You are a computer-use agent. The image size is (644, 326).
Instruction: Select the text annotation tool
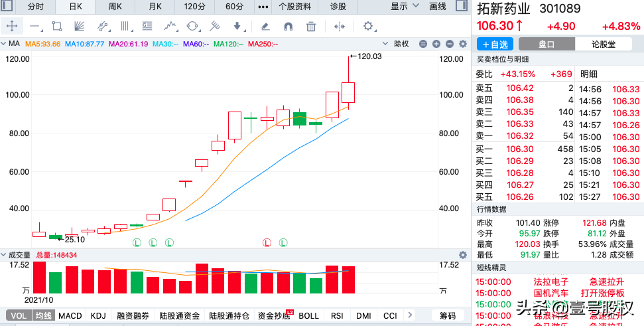[x=147, y=27]
